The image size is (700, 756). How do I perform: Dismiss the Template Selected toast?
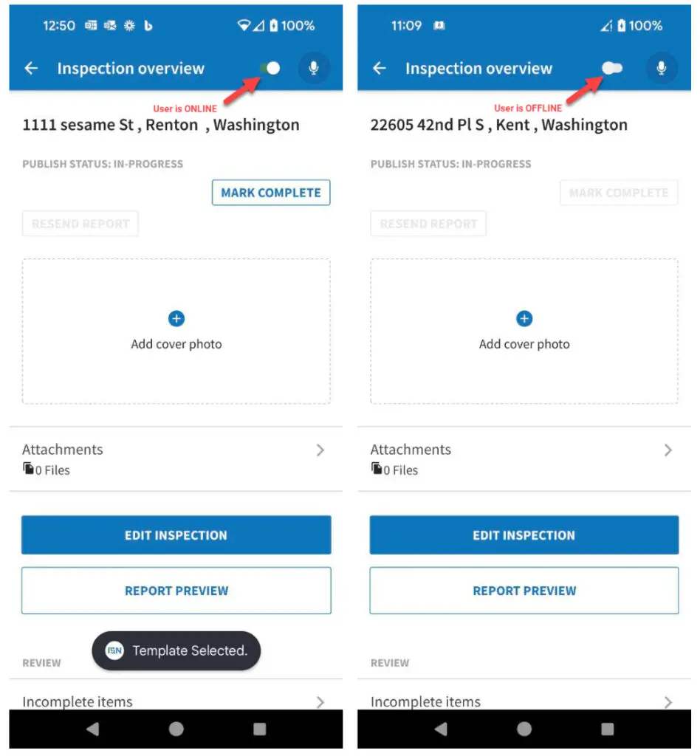click(x=176, y=651)
